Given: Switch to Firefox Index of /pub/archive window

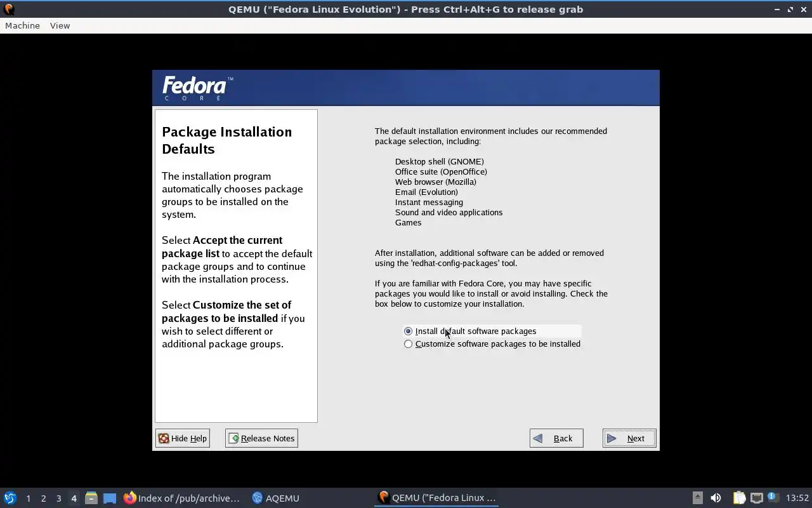Looking at the screenshot, I should [x=182, y=498].
